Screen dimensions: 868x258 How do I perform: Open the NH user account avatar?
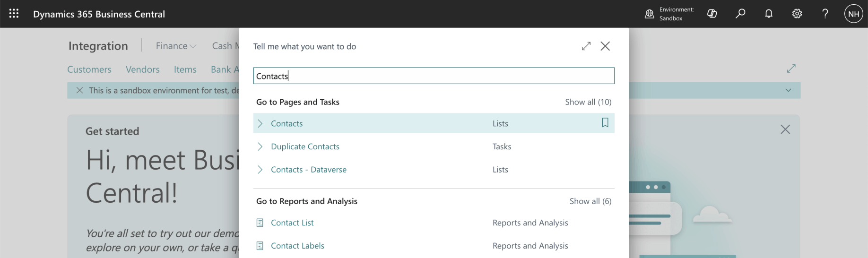coord(853,14)
